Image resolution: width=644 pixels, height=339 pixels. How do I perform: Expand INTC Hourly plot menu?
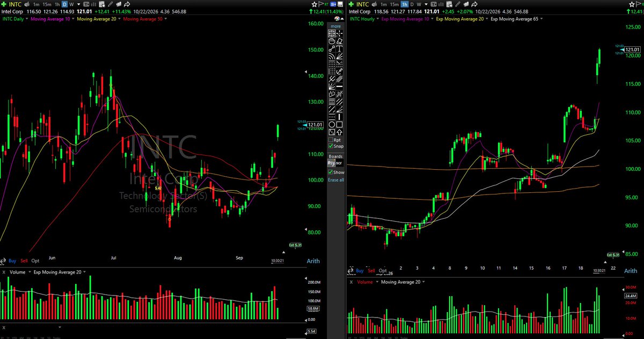[x=377, y=19]
